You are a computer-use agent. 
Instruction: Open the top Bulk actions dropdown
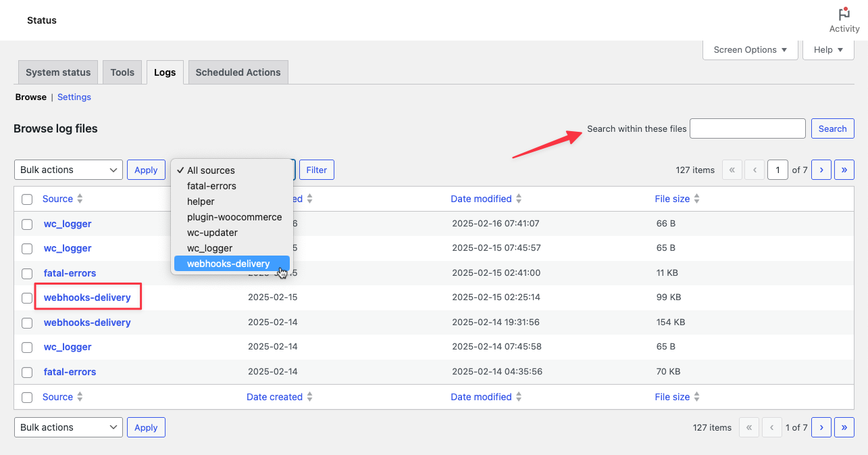click(68, 170)
